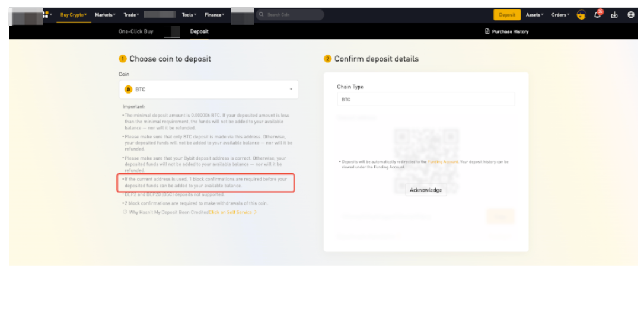644x319 pixels.
Task: Switch to the One-Click Buy tab
Action: 136,31
